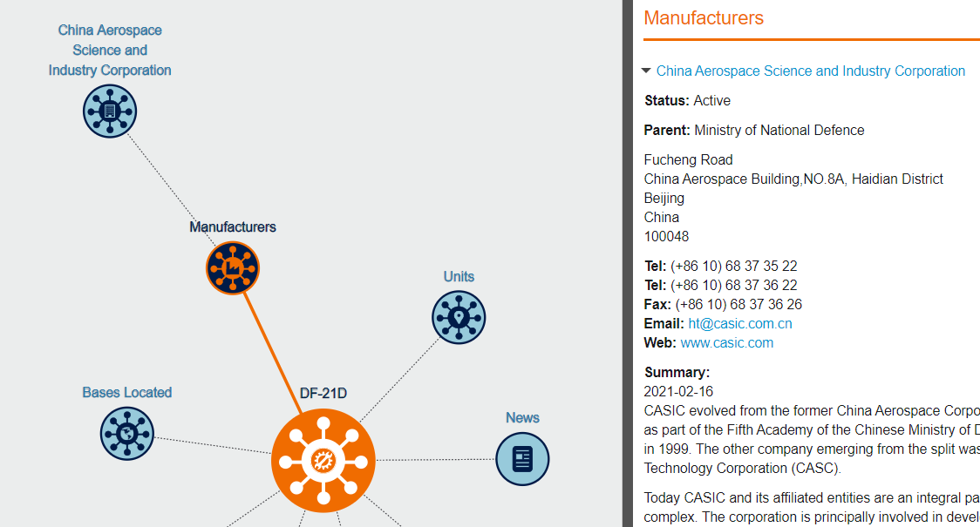Image resolution: width=980 pixels, height=527 pixels.
Task: Select the central DF-21D node icon
Action: click(x=323, y=461)
